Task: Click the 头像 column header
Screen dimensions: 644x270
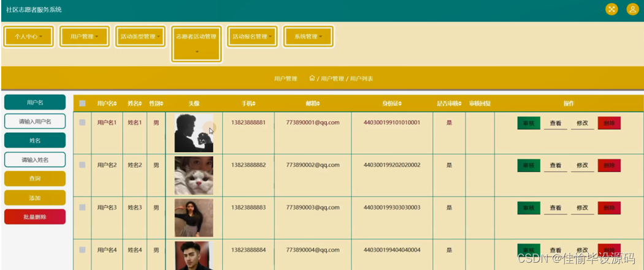Action: point(194,103)
